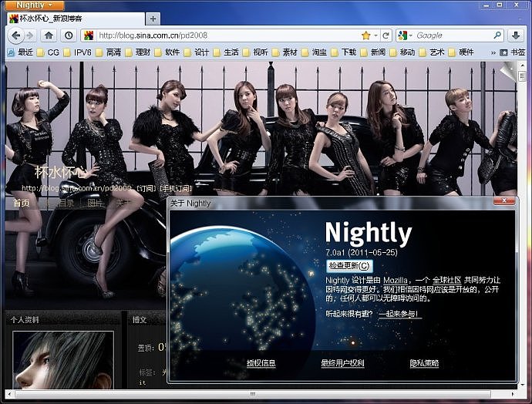Open the 下载 bookmark folder
This screenshot has height=404, width=532.
[x=344, y=52]
